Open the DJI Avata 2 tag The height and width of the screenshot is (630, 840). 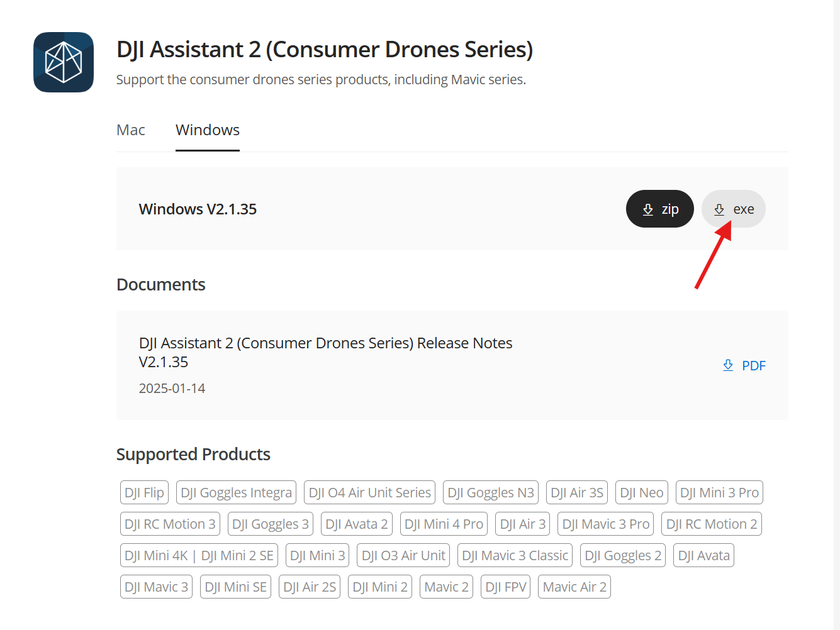click(357, 524)
